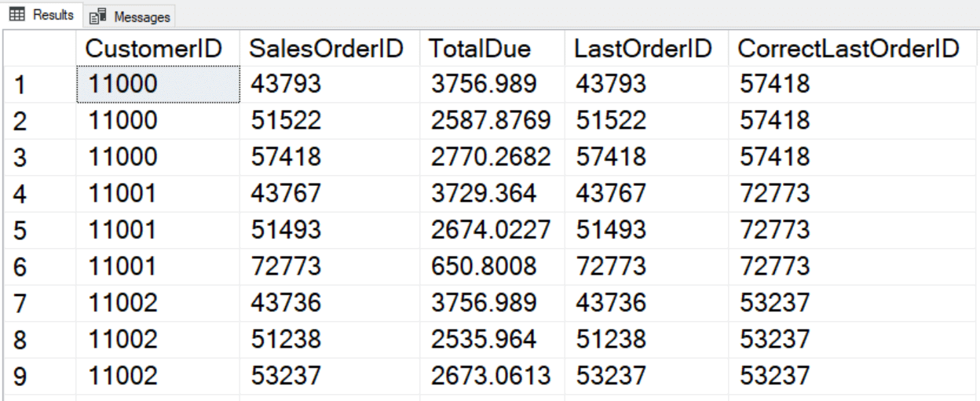
Task: Click CorrectLastOrderID cell in row 4
Action: pos(774,193)
